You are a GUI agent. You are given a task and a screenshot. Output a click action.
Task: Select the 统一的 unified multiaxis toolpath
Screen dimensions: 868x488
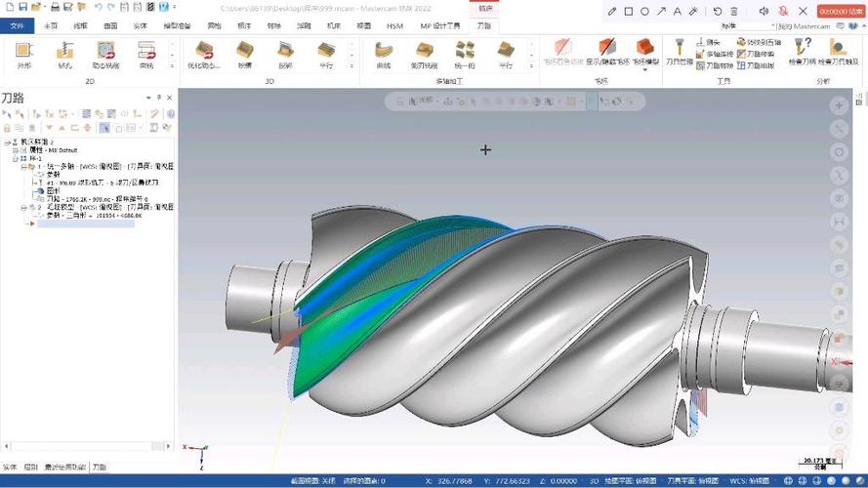coord(465,55)
